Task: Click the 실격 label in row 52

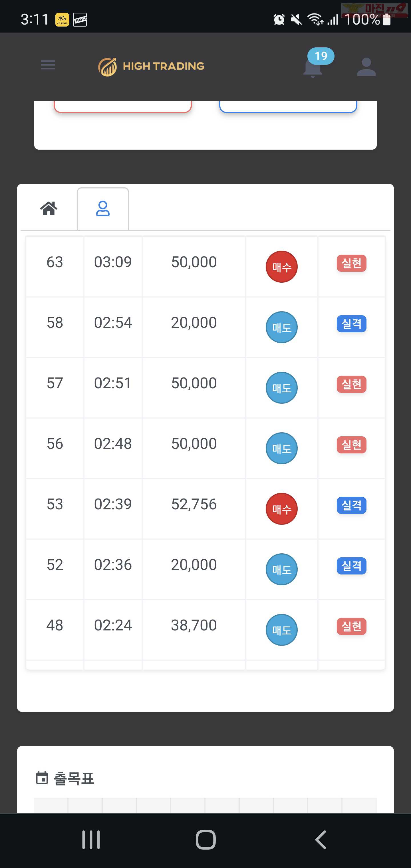Action: [351, 566]
